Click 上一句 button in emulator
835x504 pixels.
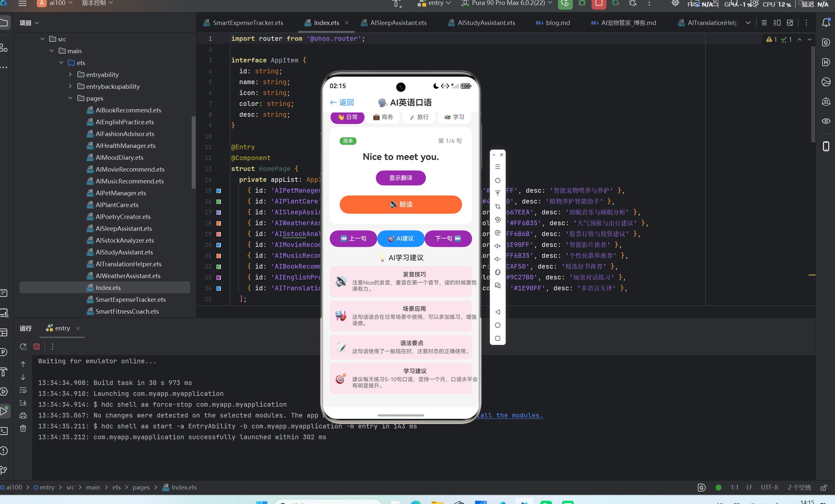click(x=353, y=239)
